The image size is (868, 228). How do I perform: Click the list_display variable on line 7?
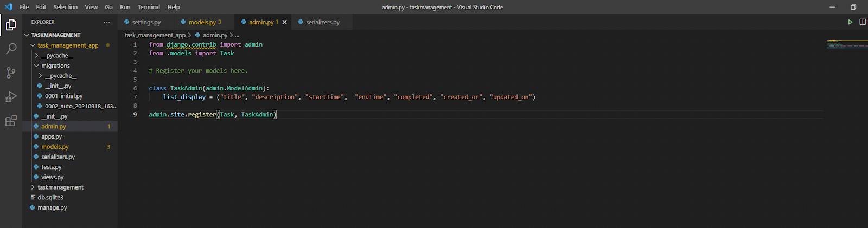184,97
